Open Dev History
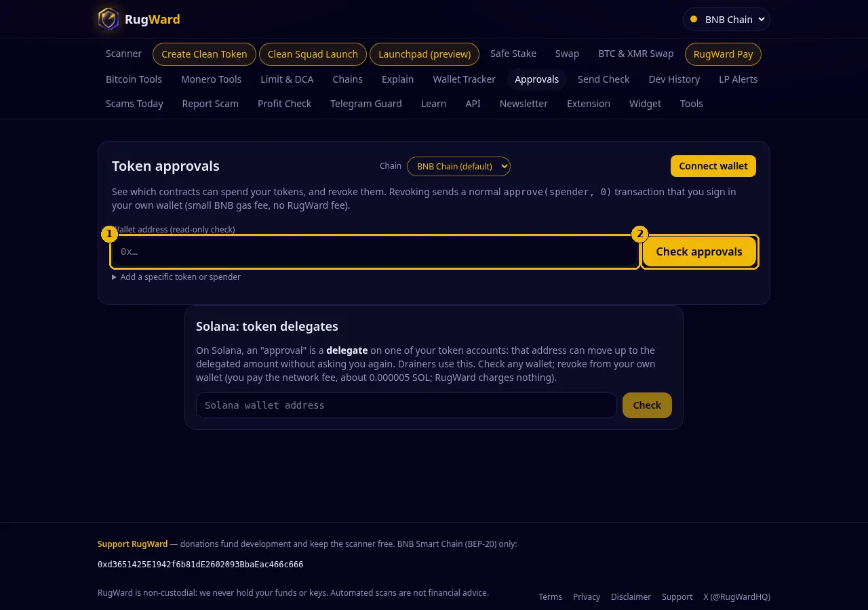 click(674, 79)
